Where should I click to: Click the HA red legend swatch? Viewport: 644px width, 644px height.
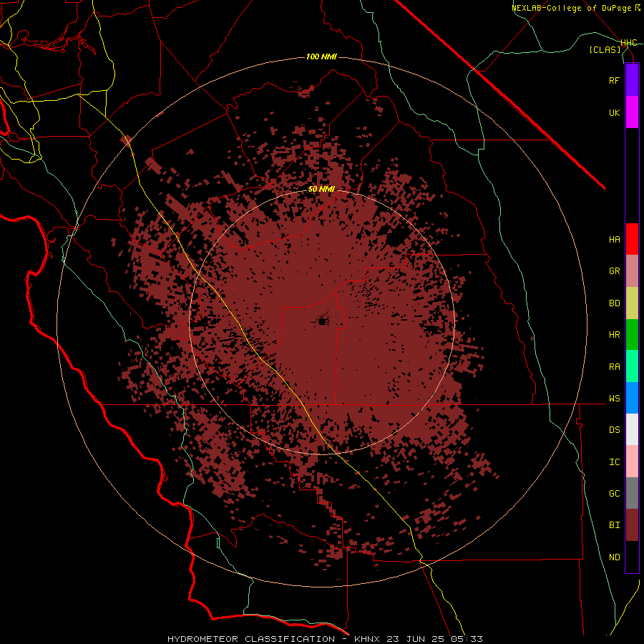pos(632,239)
